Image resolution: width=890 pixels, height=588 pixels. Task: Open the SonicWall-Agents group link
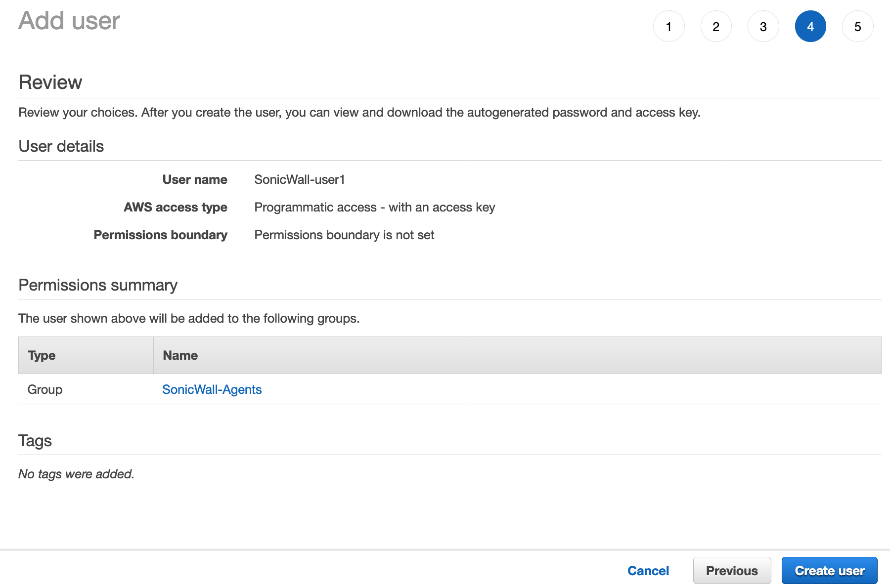pyautogui.click(x=212, y=389)
